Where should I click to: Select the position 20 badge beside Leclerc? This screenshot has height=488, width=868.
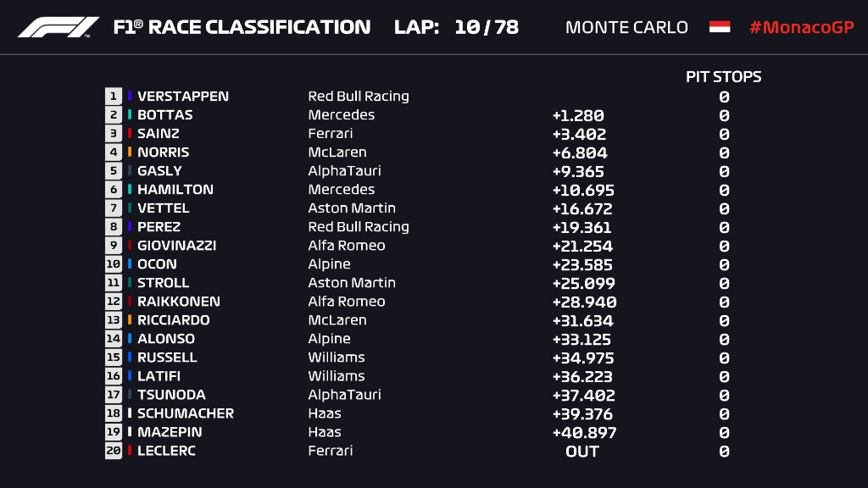point(114,451)
